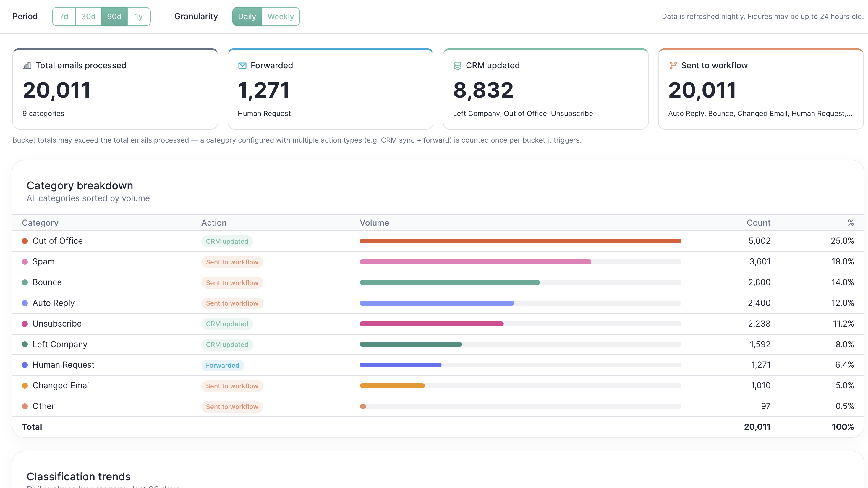Click the Bounce volume bar
Image resolution: width=868 pixels, height=488 pixels.
(520, 282)
